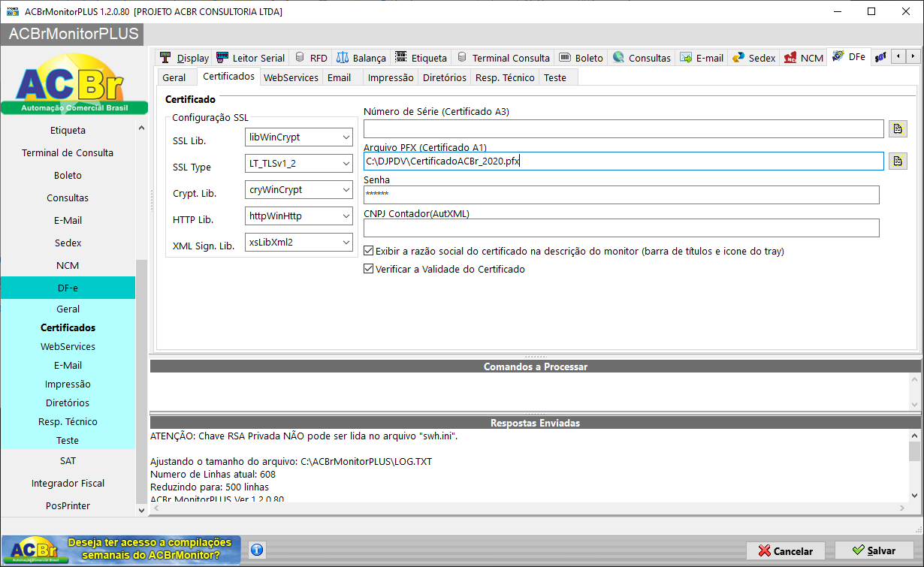This screenshot has height=567, width=924.
Task: Open the Impressão sub-tab
Action: coord(391,77)
